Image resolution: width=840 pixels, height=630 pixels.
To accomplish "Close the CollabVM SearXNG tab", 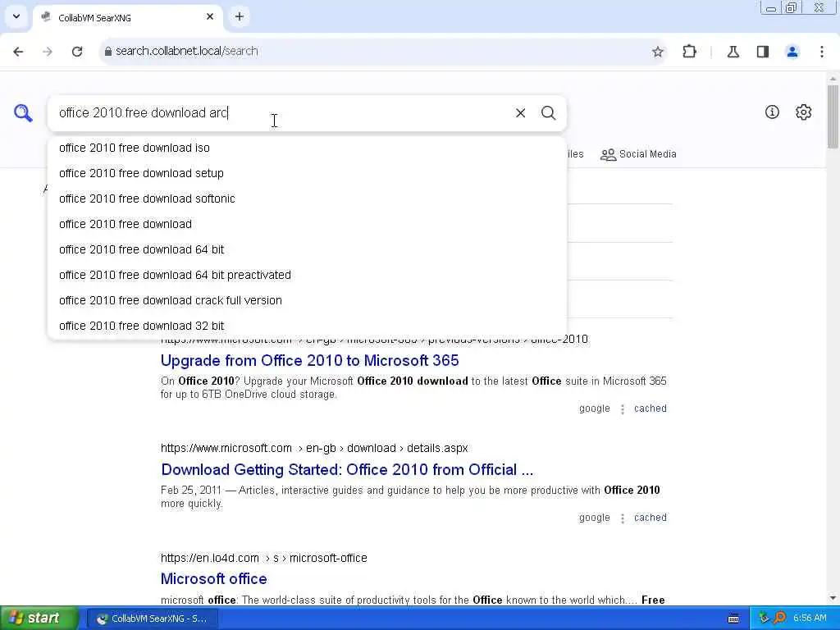I will [x=210, y=17].
